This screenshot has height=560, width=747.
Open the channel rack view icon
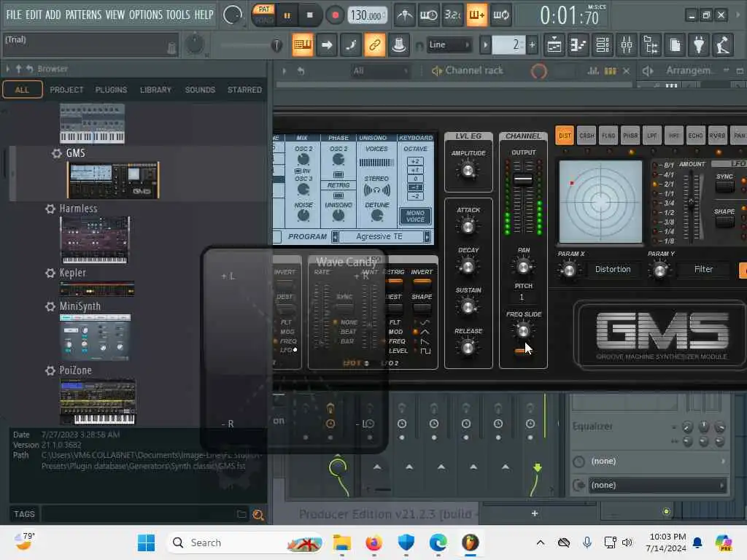603,45
